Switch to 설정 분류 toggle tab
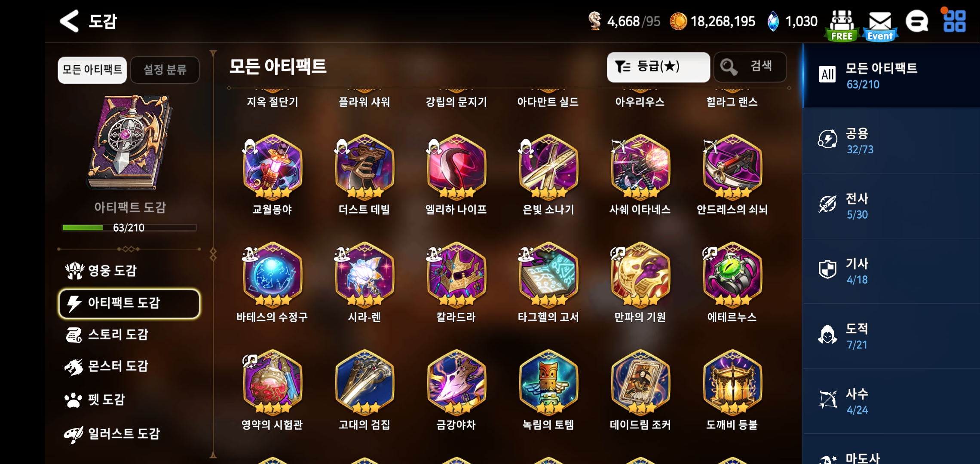980x464 pixels. click(x=165, y=70)
